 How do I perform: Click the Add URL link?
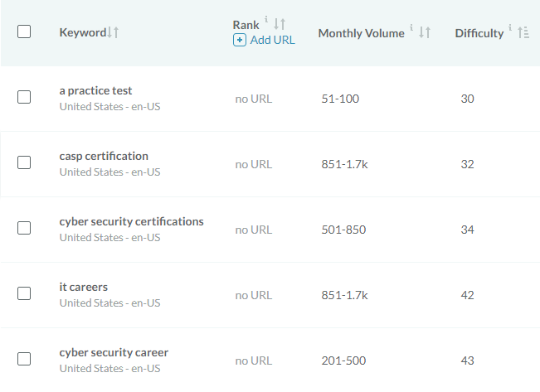click(x=272, y=40)
